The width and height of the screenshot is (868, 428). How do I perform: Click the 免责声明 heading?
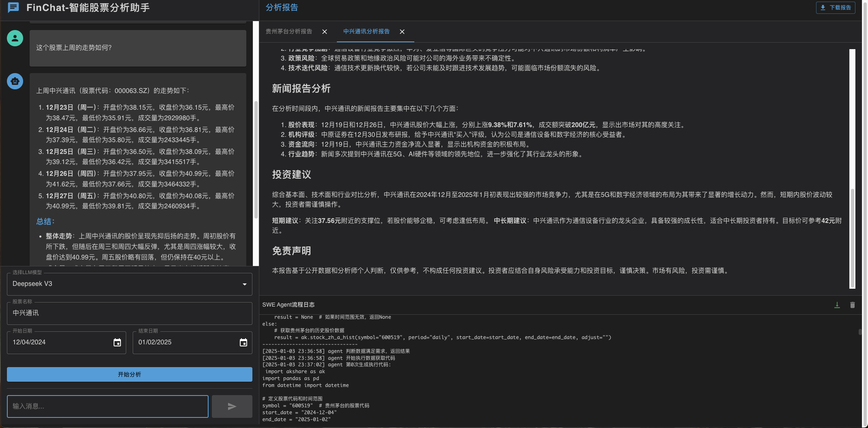(x=291, y=251)
